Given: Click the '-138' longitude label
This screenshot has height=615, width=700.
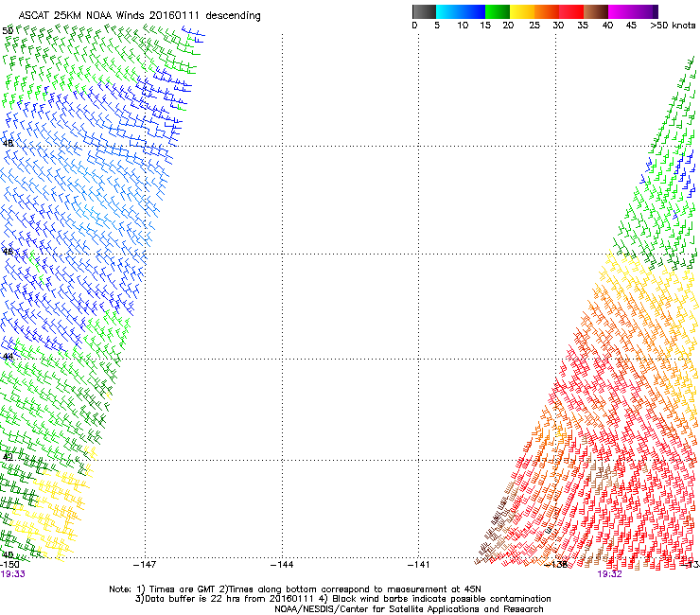Looking at the screenshot, I should [556, 565].
